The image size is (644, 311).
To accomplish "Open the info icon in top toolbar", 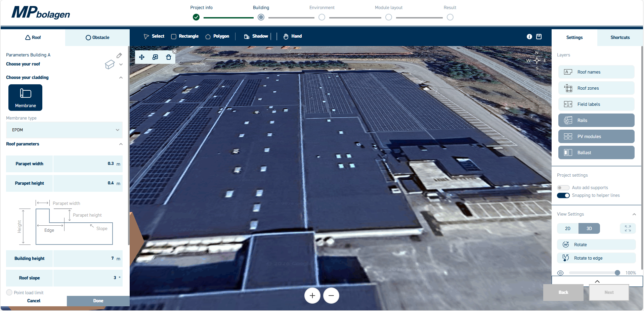I will coord(529,37).
